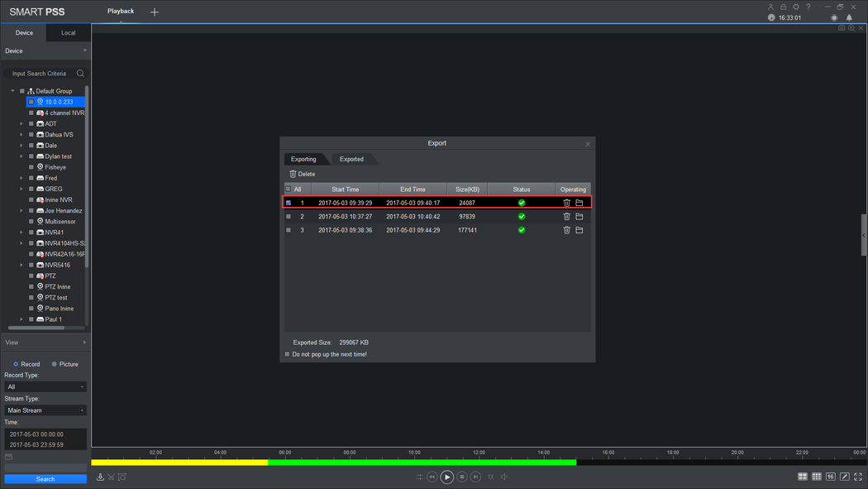
Task: Check the box for export row 2
Action: click(x=289, y=217)
